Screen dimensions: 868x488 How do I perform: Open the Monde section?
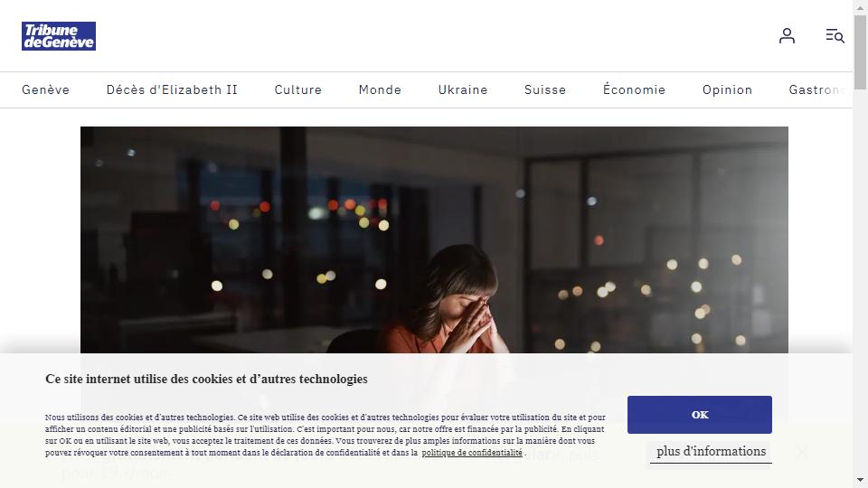[380, 89]
